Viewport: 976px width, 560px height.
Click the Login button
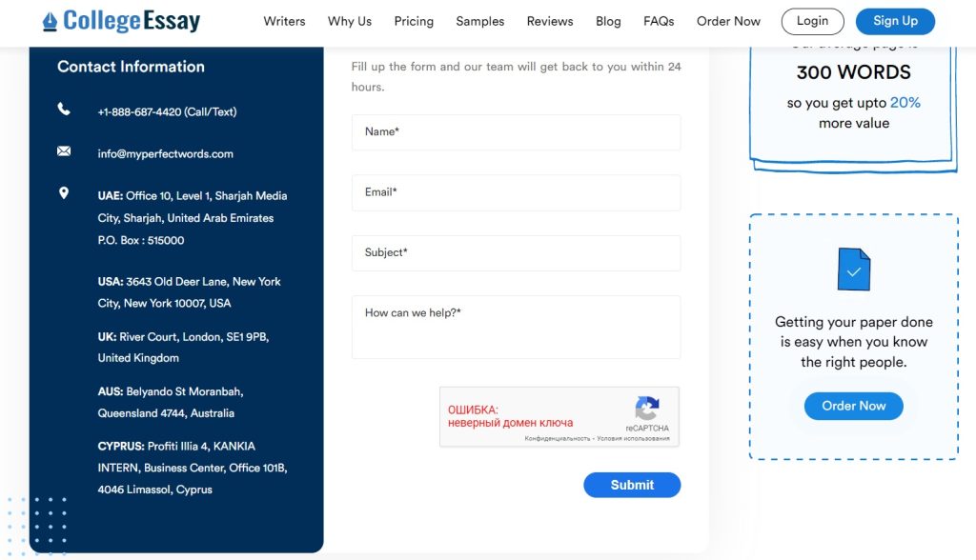coord(812,20)
